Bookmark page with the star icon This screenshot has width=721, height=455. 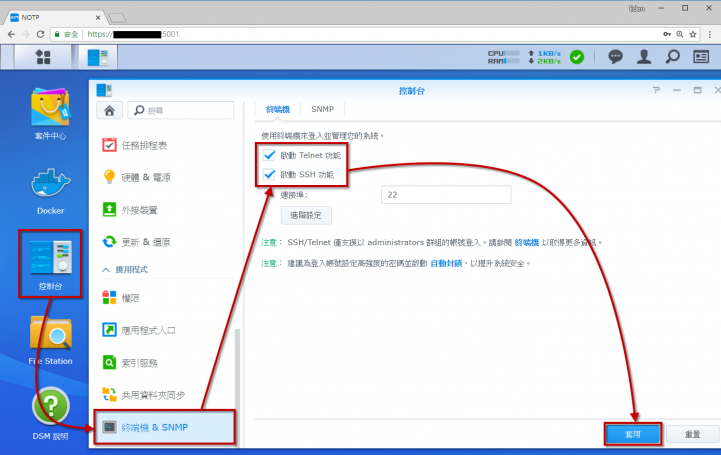coord(693,34)
